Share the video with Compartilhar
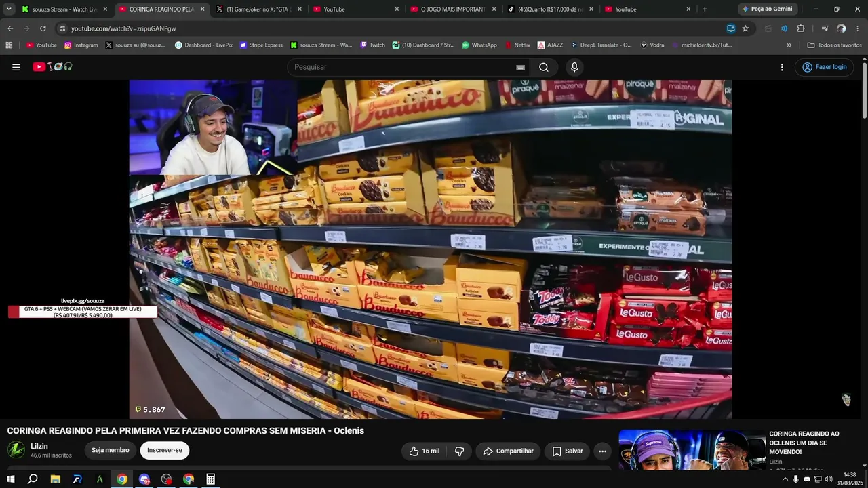868x488 pixels. point(508,451)
